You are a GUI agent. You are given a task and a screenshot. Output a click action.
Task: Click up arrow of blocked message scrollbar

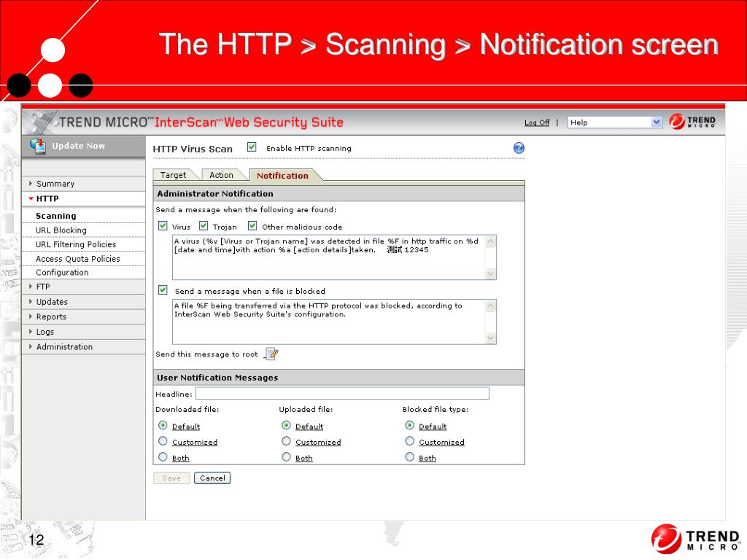490,306
